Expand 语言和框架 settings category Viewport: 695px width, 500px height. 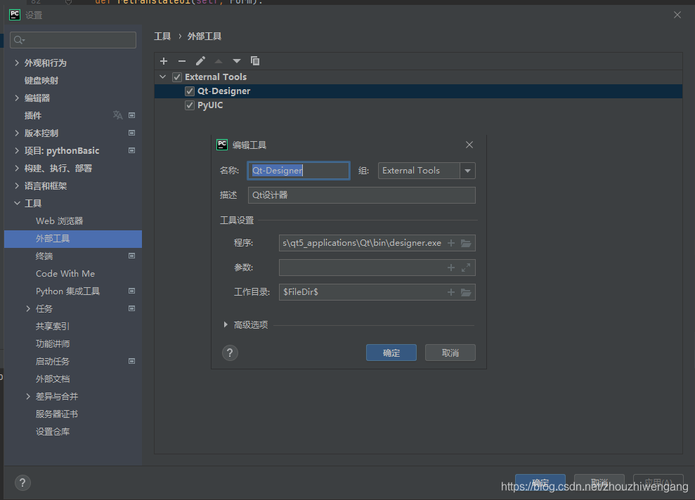(17, 186)
